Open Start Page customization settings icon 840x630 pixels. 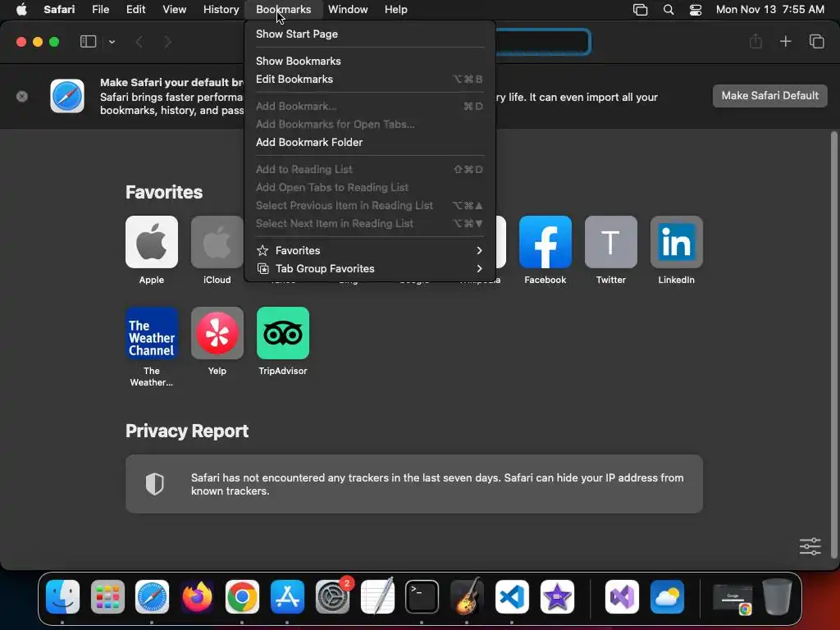(x=810, y=546)
